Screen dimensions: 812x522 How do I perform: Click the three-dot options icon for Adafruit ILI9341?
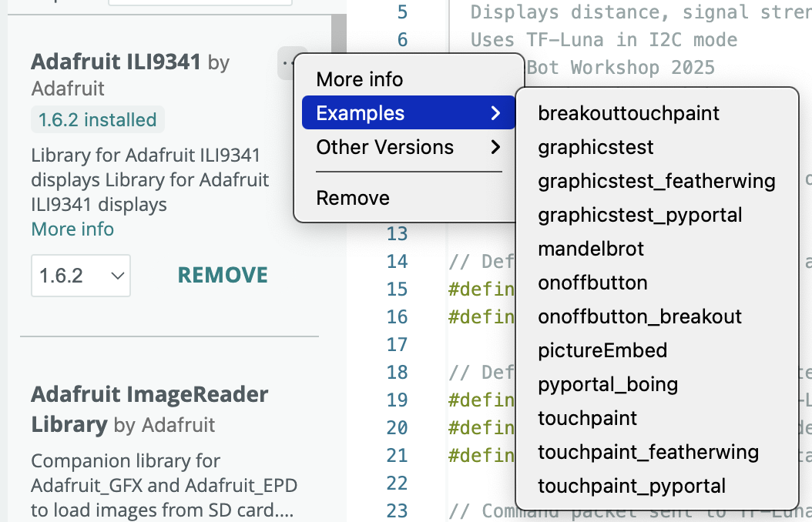[x=286, y=62]
